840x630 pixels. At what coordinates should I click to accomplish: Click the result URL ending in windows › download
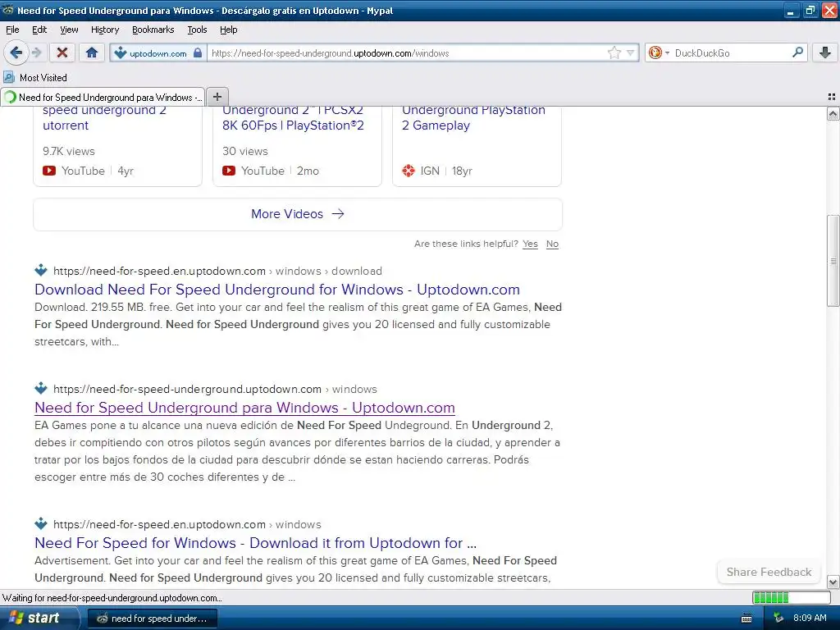(x=217, y=271)
